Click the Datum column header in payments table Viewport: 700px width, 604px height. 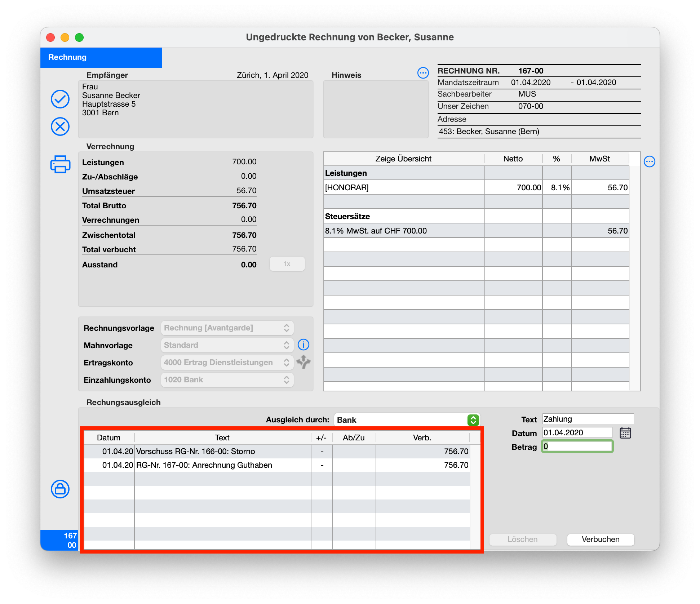[109, 438]
